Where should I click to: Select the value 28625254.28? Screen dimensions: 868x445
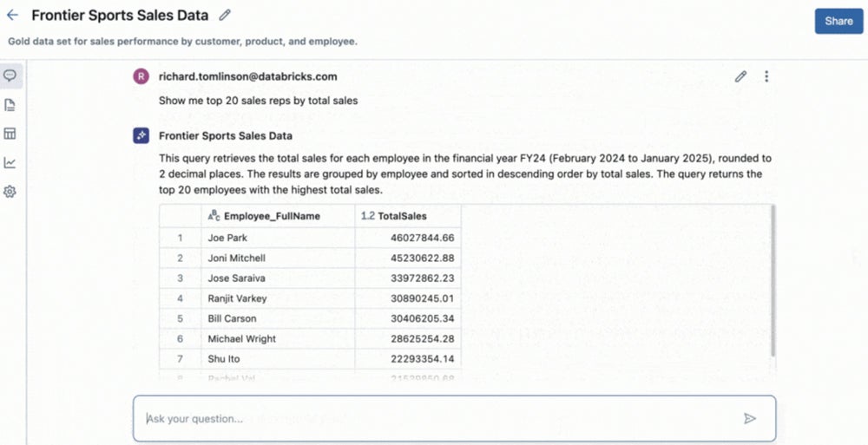click(x=423, y=338)
